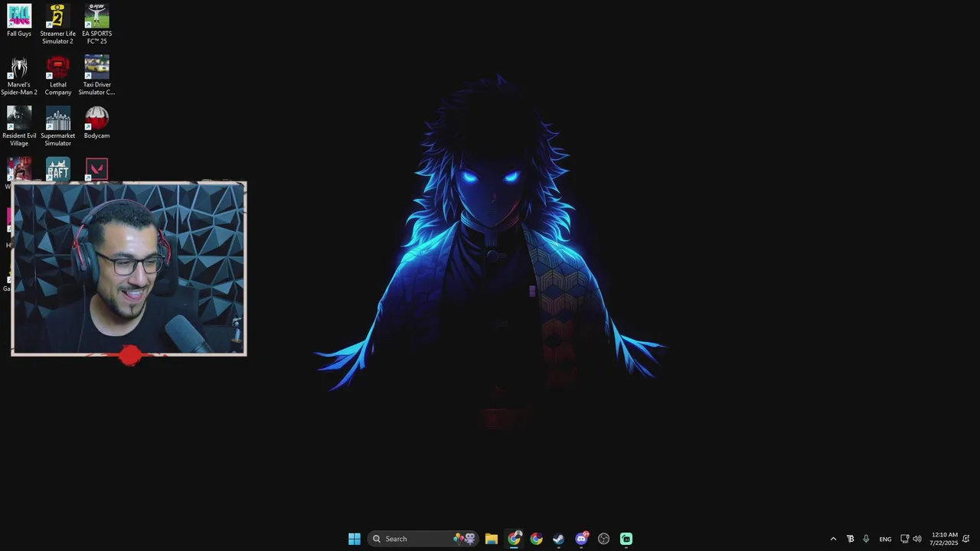Open the volume speaker tray icon
980x551 pixels.
coord(917,539)
